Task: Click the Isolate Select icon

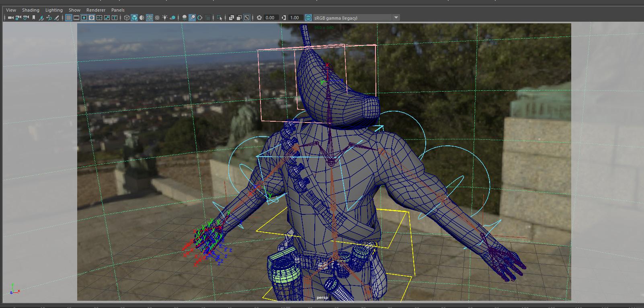Action: click(x=219, y=18)
